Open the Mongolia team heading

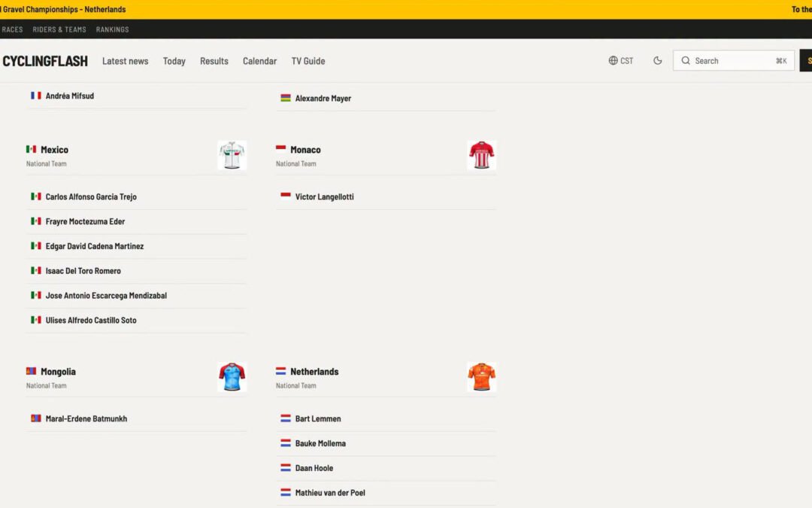point(58,372)
